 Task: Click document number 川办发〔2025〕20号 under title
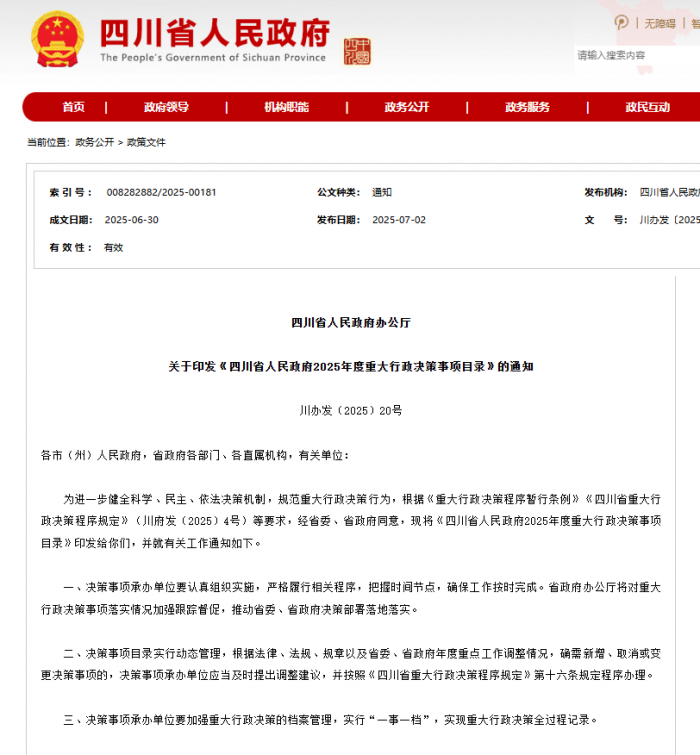point(350,411)
